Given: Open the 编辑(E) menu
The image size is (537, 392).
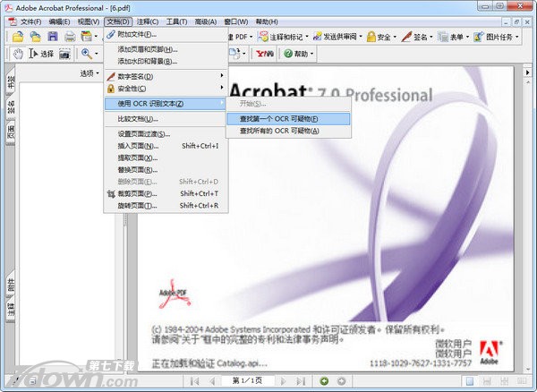Looking at the screenshot, I should pos(59,21).
